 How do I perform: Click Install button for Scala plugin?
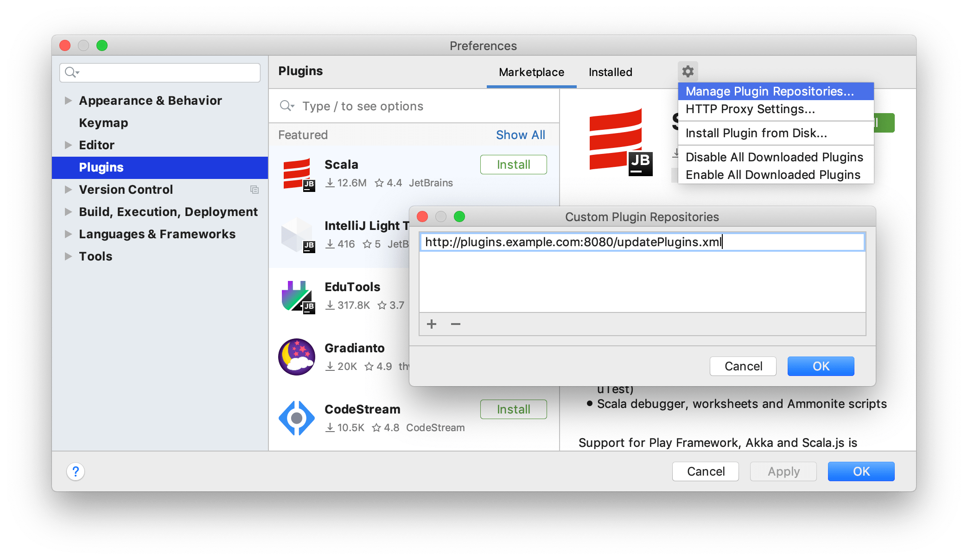(513, 165)
